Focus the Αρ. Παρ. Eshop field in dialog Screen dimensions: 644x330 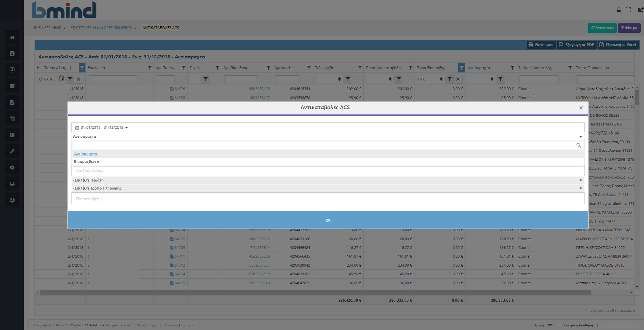pos(328,171)
